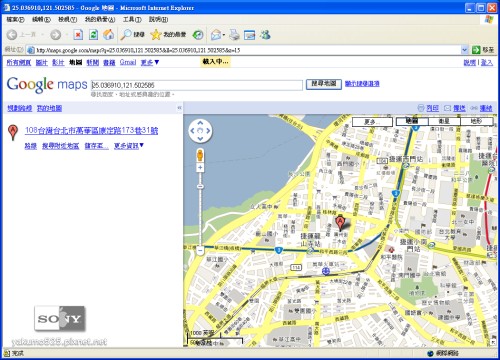500x360 pixels.
Task: Open the Forward button dropdown arrow
Action: click(67, 35)
